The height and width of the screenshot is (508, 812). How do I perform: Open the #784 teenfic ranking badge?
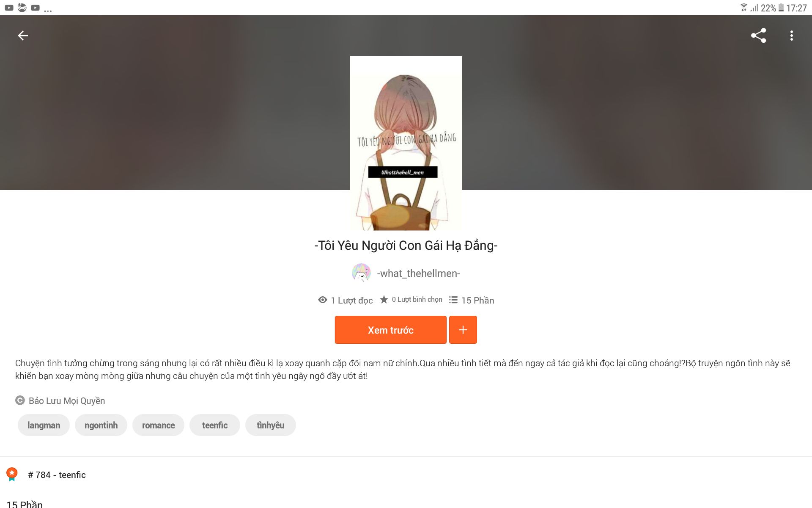click(x=12, y=474)
